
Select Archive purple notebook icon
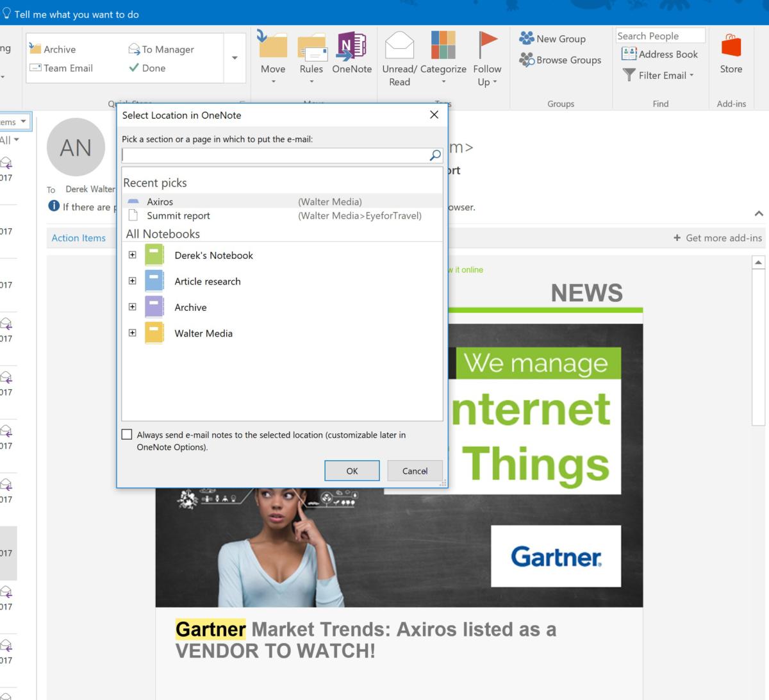(x=154, y=307)
